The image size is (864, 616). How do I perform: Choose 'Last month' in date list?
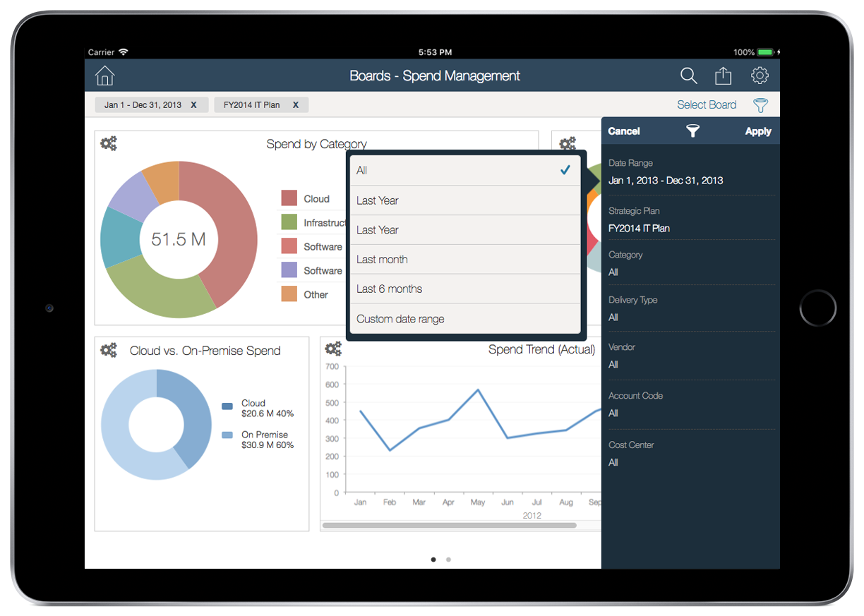click(465, 260)
